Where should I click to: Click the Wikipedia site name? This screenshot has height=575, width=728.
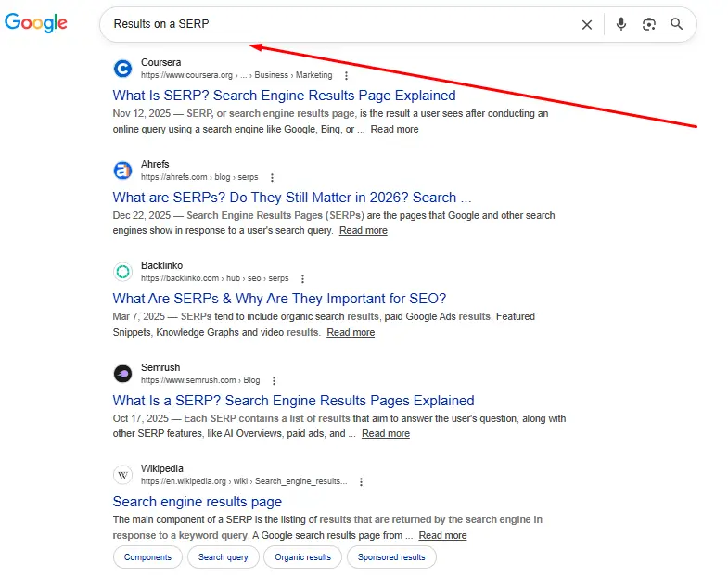click(x=162, y=468)
